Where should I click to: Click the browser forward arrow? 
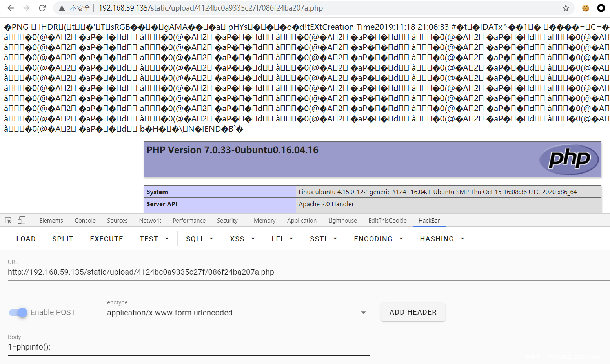(26, 8)
